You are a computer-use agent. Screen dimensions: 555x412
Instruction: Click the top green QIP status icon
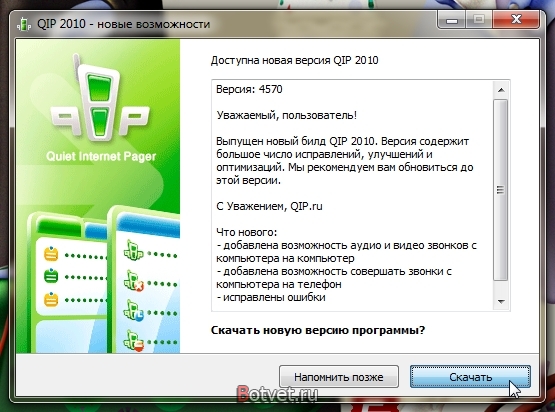(133, 251)
